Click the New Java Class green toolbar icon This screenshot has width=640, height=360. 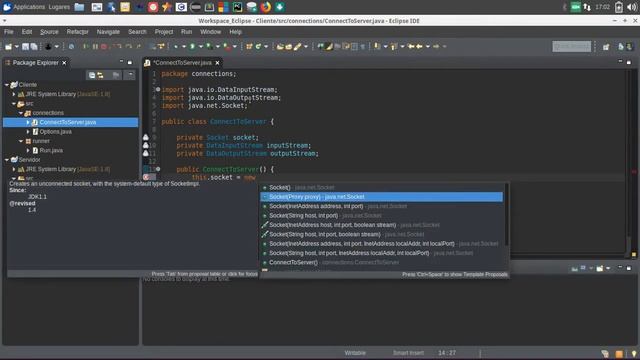tap(258, 47)
